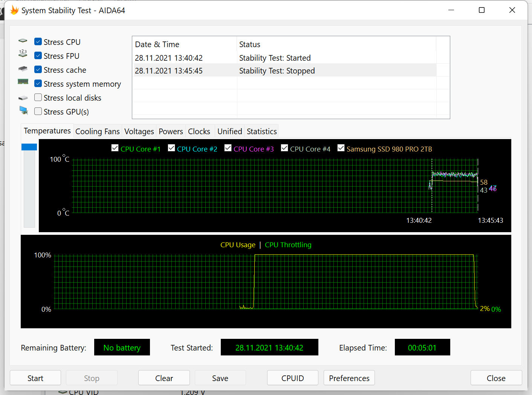
Task: Open the Voltages tab
Action: click(x=139, y=132)
